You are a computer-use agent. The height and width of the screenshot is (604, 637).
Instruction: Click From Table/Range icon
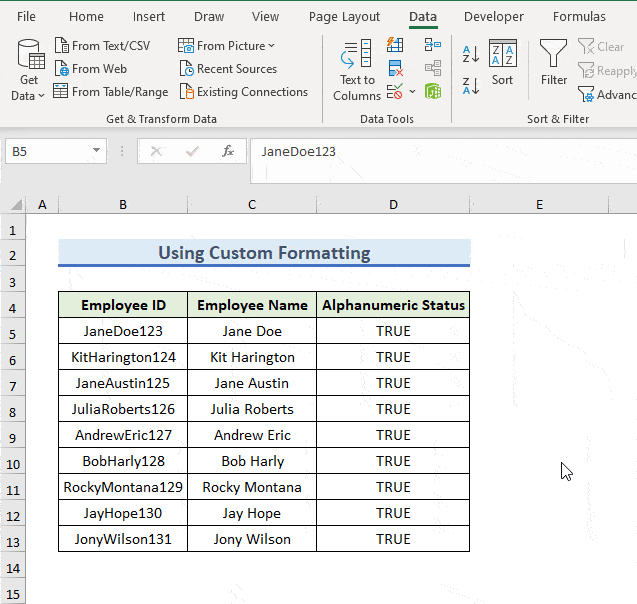61,91
